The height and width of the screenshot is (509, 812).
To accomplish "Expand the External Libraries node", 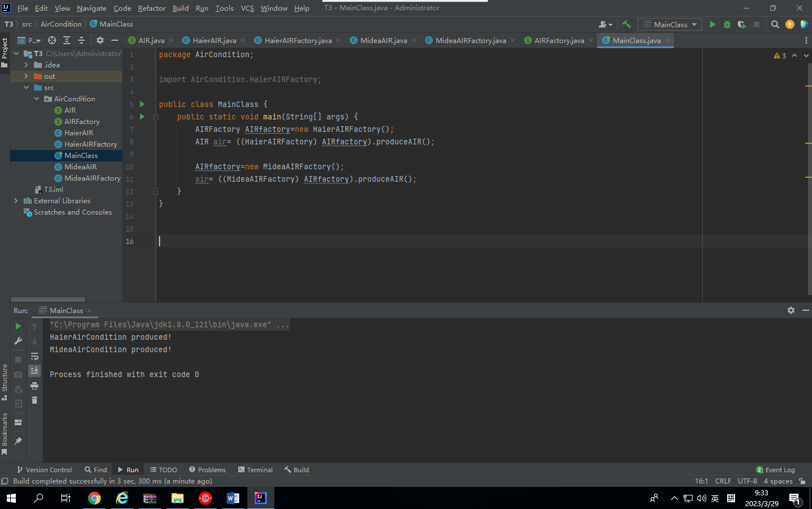I will (16, 201).
